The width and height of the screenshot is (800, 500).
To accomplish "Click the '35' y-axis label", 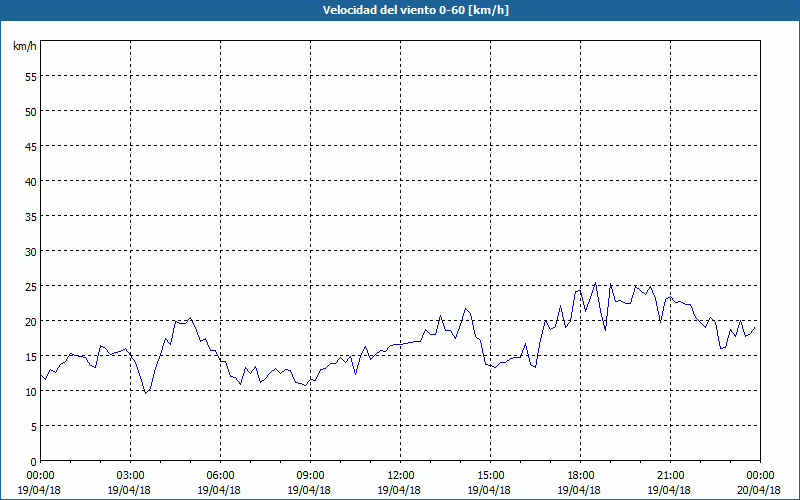I will click(31, 217).
